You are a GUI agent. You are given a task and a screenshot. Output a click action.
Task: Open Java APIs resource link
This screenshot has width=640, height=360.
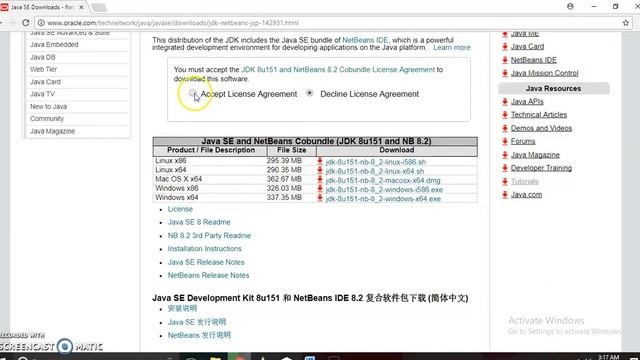pyautogui.click(x=527, y=102)
